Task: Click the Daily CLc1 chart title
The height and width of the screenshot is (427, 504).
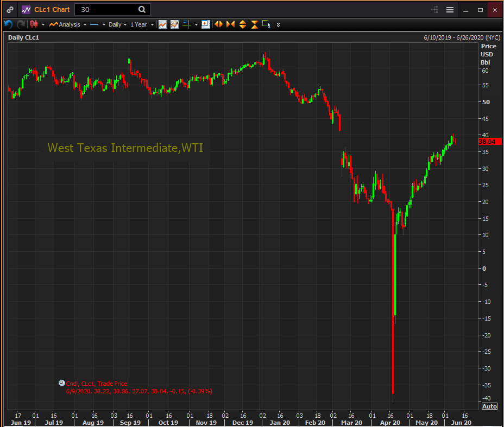Action: [x=23, y=37]
